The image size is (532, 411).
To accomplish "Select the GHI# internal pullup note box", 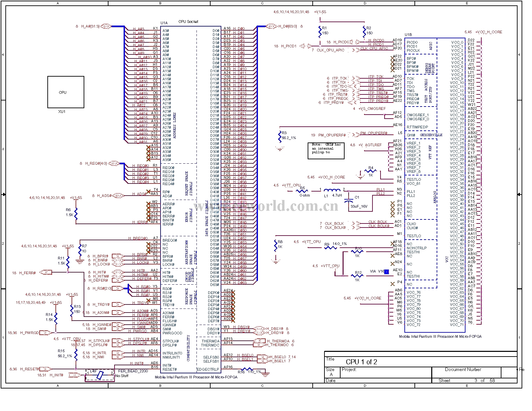I will point(326,151).
